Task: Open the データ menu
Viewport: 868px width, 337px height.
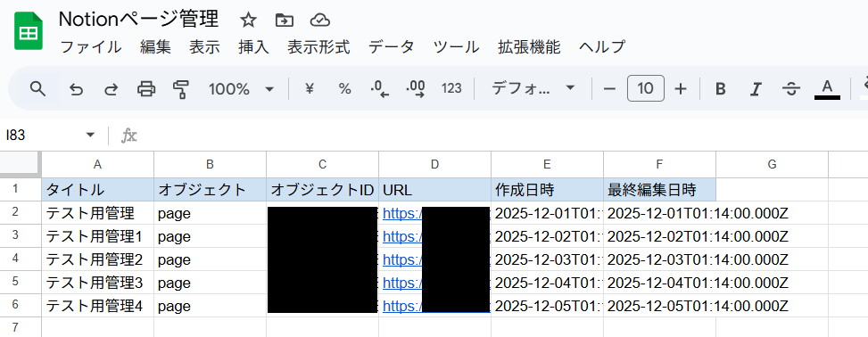Action: (391, 47)
